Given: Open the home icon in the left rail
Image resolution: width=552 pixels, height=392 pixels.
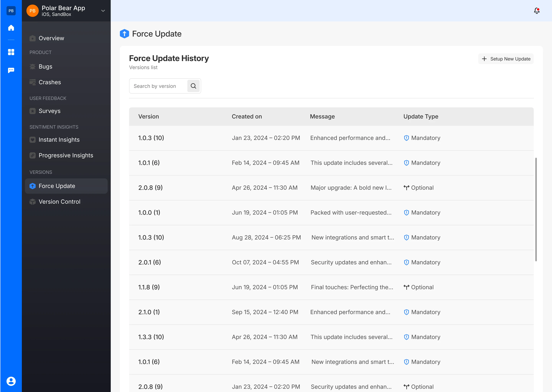Looking at the screenshot, I should [x=11, y=28].
